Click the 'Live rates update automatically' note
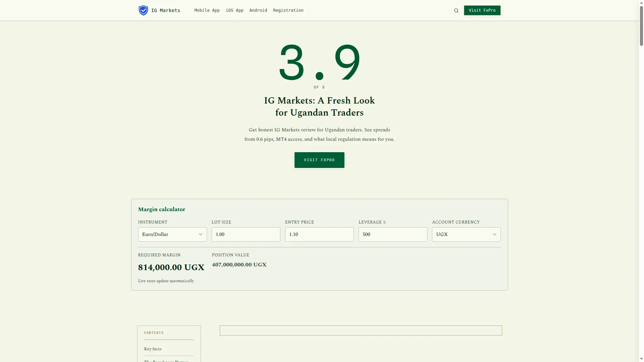The height and width of the screenshot is (362, 644). coord(166,281)
